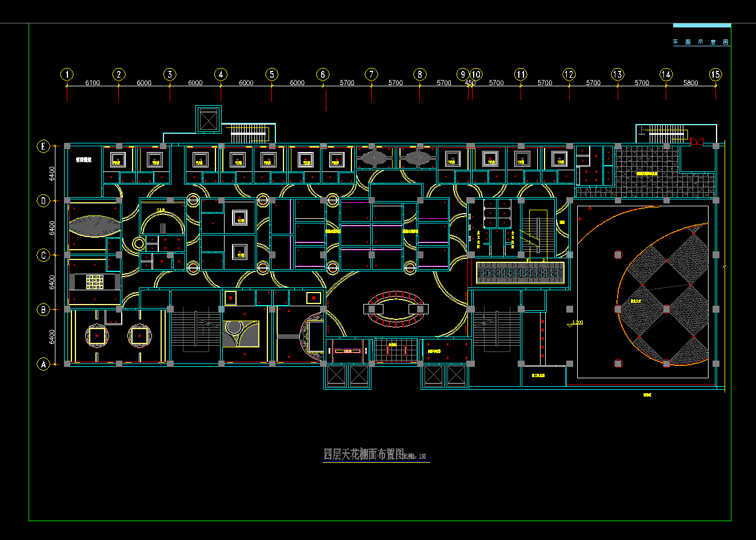Select the 3.200 elevation marker
This screenshot has width=756, height=540.
pos(577,323)
